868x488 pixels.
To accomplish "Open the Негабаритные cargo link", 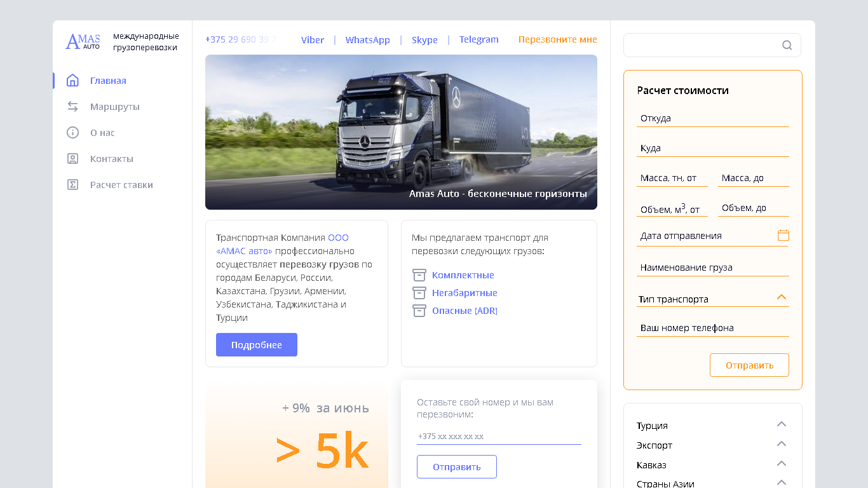I will click(x=465, y=293).
